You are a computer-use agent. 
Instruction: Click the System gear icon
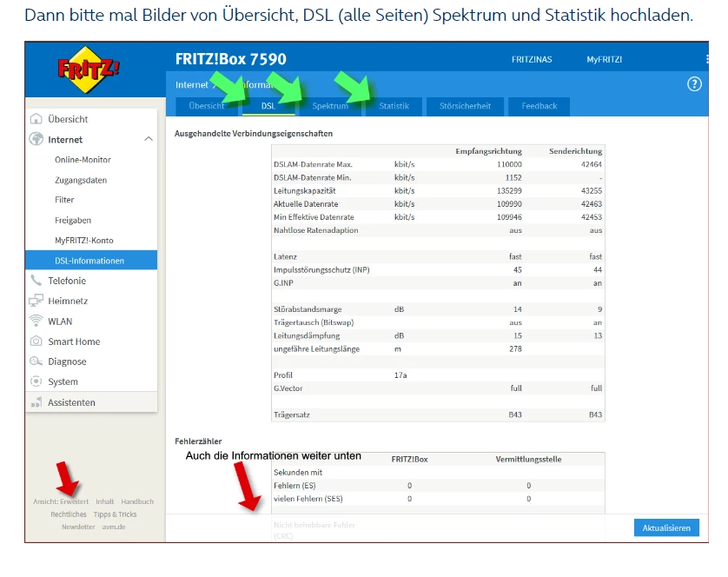(x=36, y=381)
